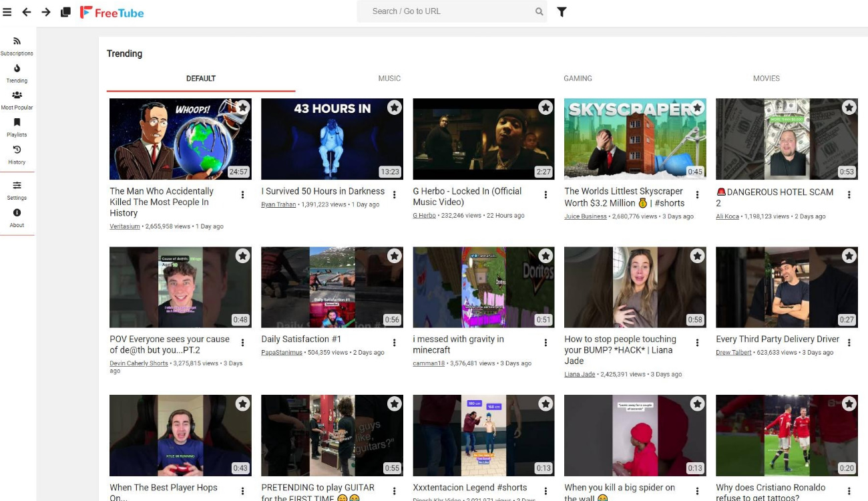This screenshot has width=868, height=501.
Task: Star the Liana Jade BUMP video
Action: click(x=698, y=255)
